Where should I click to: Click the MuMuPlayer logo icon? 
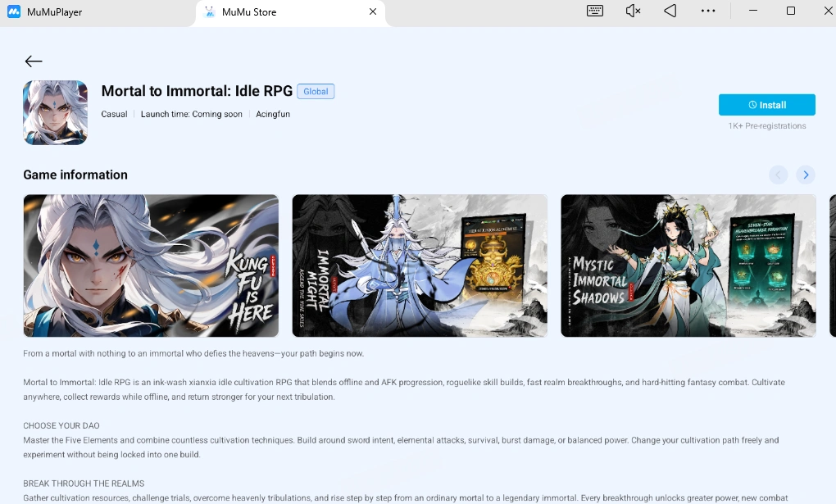14,11
